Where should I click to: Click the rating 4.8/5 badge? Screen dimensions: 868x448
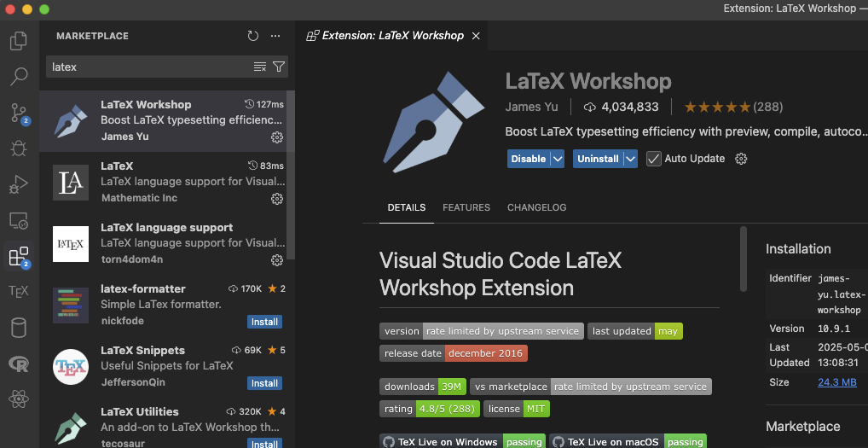430,409
